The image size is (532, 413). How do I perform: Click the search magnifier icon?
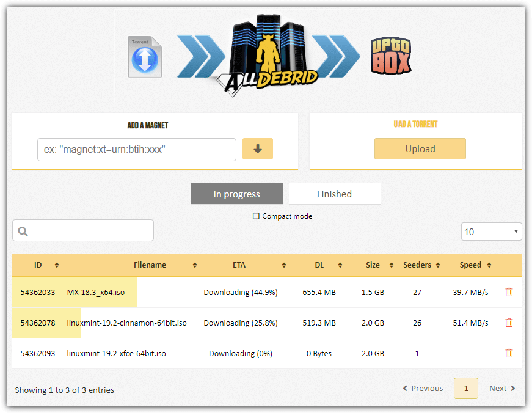pyautogui.click(x=23, y=232)
